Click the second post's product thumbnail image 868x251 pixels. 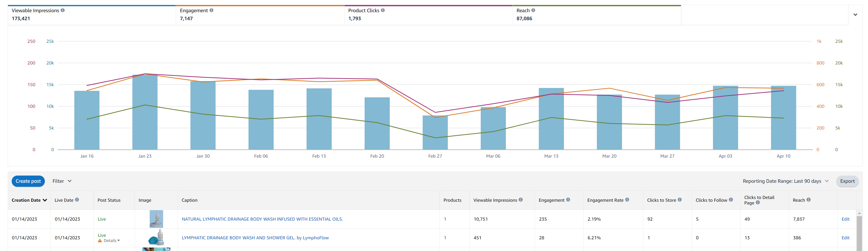coord(156,237)
